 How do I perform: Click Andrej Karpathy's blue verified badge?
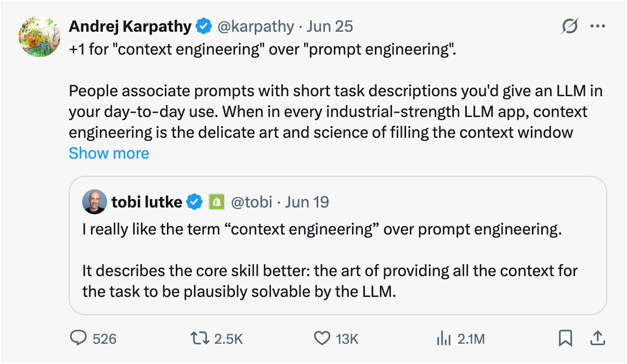203,27
